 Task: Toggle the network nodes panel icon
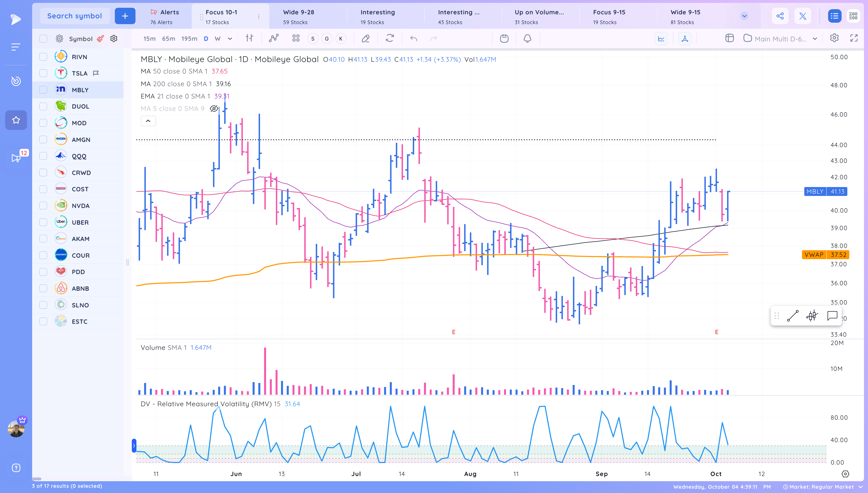point(685,38)
